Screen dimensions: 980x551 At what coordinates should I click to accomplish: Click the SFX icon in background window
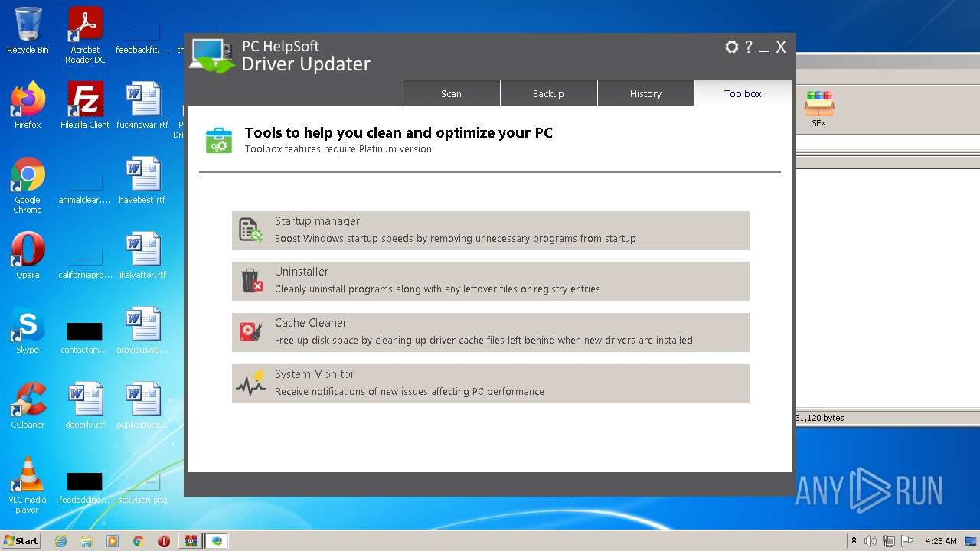[x=818, y=108]
